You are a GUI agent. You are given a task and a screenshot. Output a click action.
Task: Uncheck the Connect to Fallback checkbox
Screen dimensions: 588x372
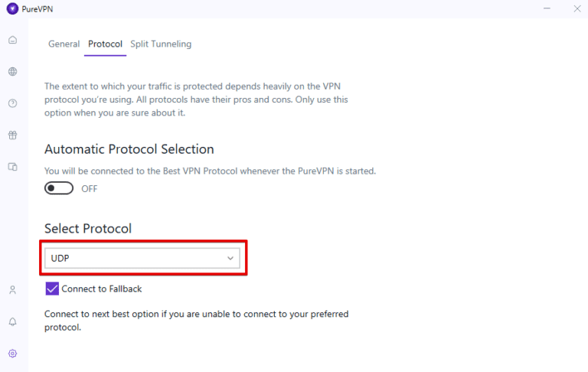point(52,289)
